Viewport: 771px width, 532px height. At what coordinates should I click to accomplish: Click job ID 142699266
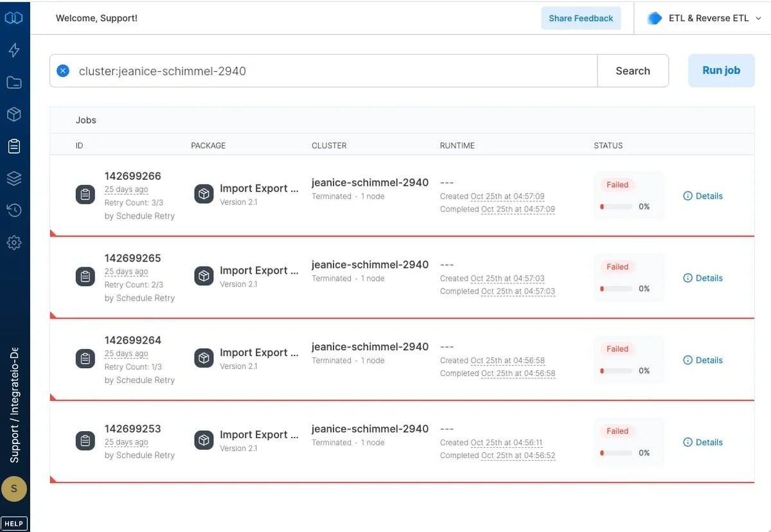click(133, 176)
